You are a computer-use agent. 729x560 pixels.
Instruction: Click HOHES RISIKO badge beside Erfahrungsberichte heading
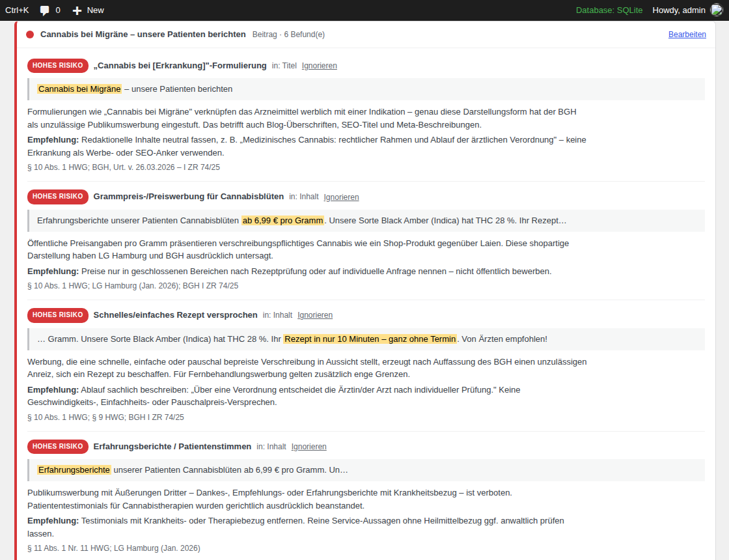58,447
